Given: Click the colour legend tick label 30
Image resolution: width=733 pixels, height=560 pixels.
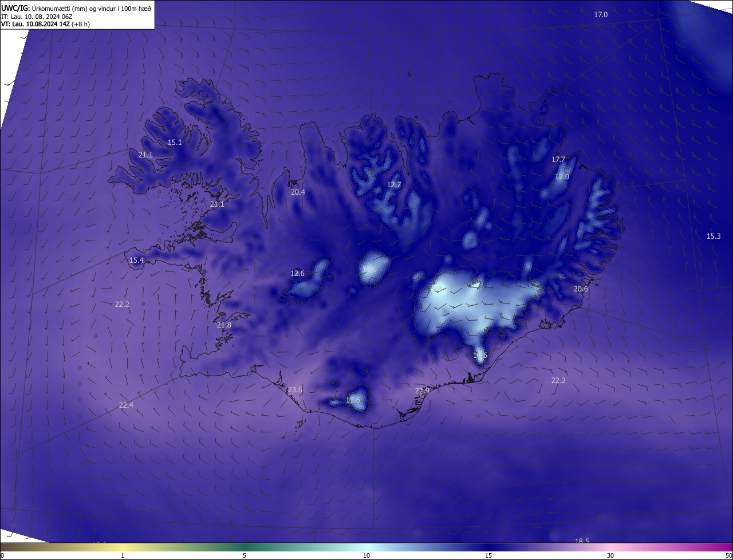Looking at the screenshot, I should [x=610, y=555].
